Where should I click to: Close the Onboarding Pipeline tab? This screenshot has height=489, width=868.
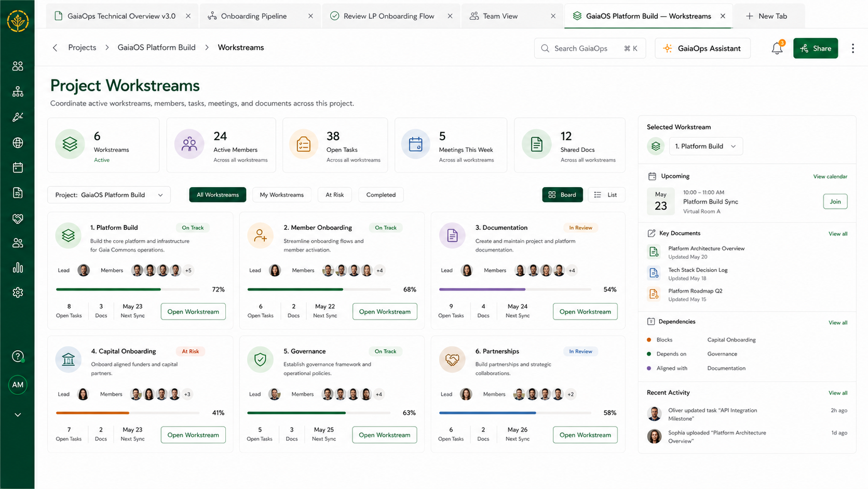310,16
